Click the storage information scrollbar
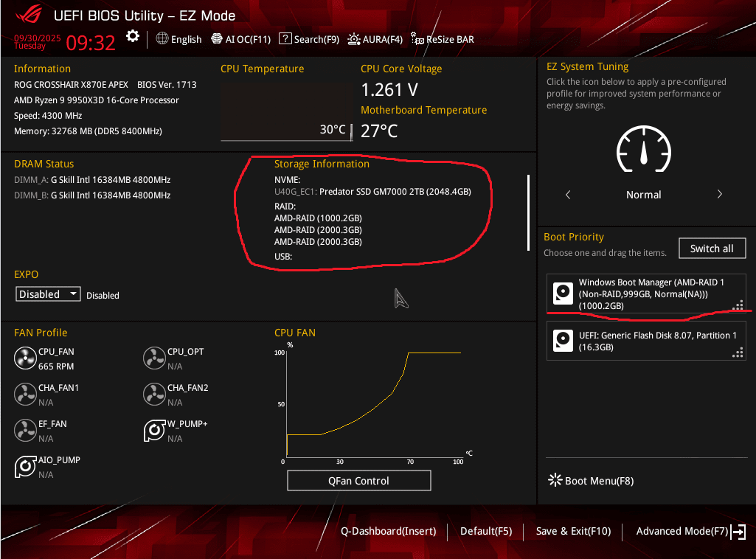Viewport: 756px width, 559px height. click(528, 212)
